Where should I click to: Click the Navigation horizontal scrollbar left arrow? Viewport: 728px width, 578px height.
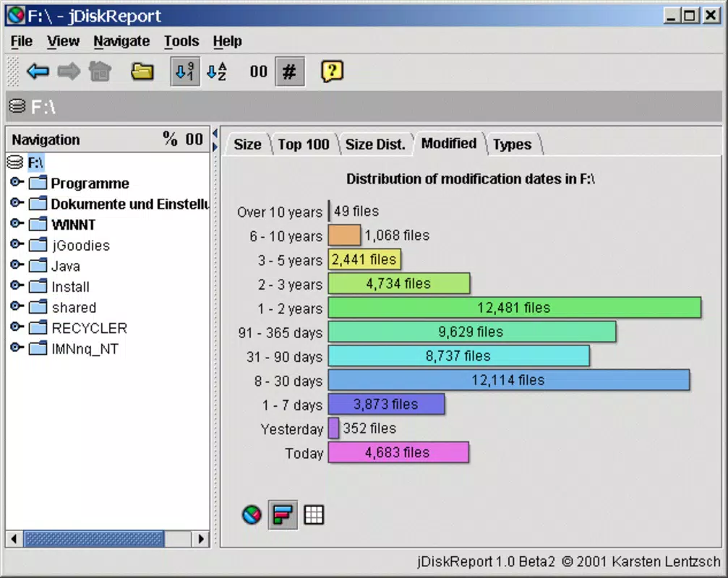click(14, 539)
